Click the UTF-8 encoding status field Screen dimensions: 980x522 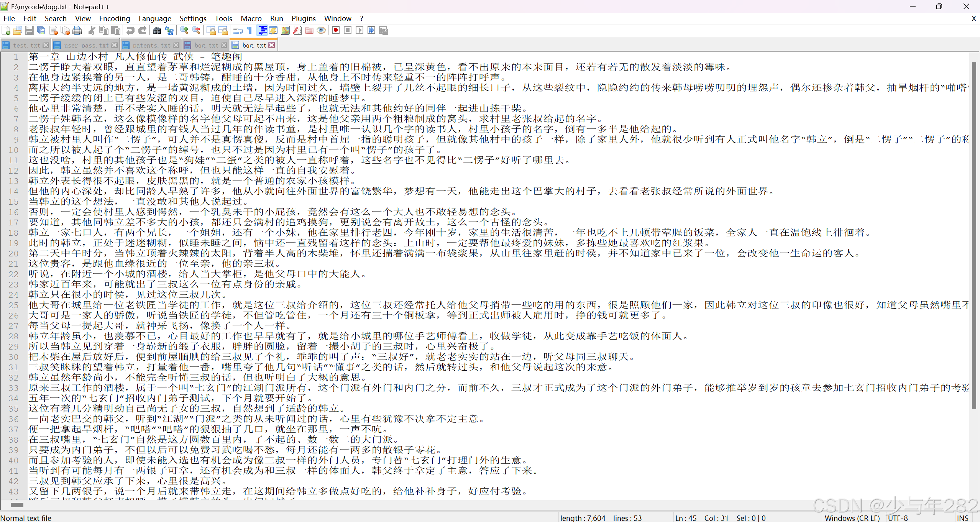point(898,518)
